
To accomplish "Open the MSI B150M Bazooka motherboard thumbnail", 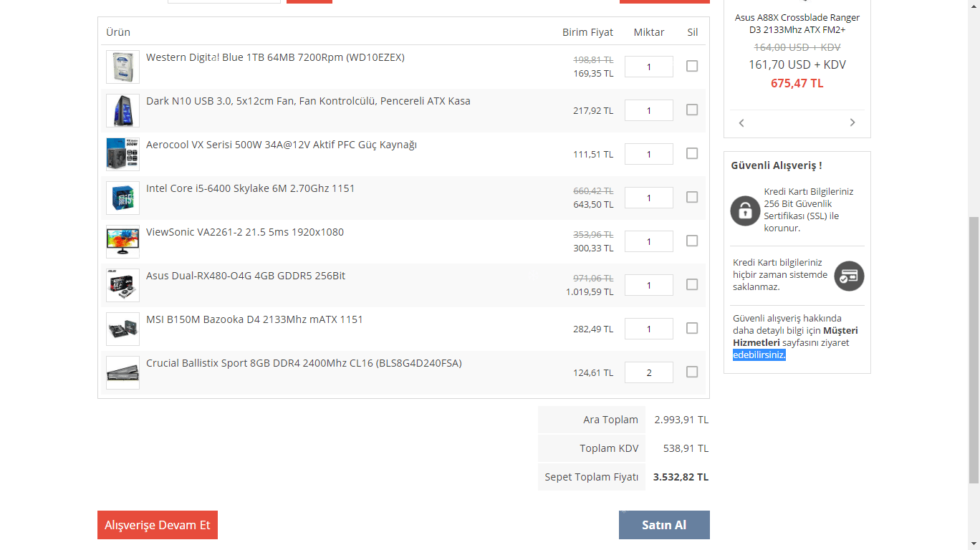I will (x=123, y=329).
